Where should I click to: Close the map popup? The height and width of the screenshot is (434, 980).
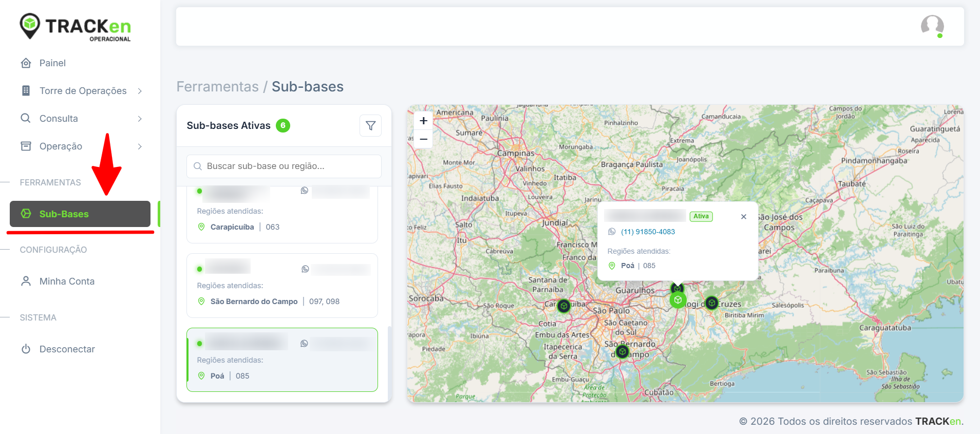(x=743, y=217)
